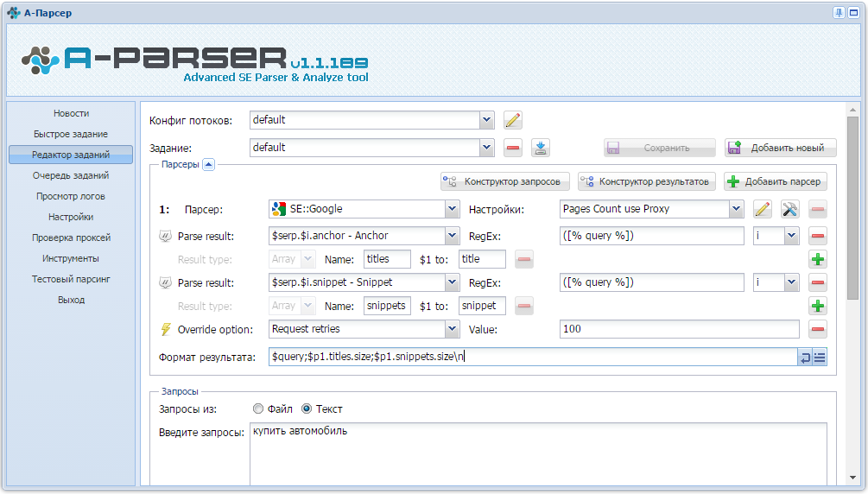Import task via the download icon
868x494 pixels.
click(x=541, y=148)
